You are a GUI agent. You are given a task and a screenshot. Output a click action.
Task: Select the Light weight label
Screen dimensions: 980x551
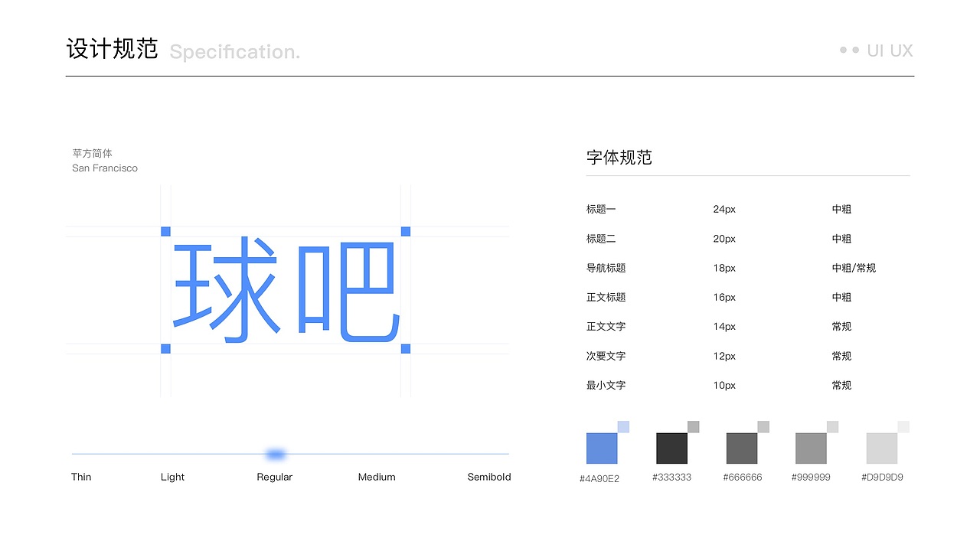[x=172, y=477]
